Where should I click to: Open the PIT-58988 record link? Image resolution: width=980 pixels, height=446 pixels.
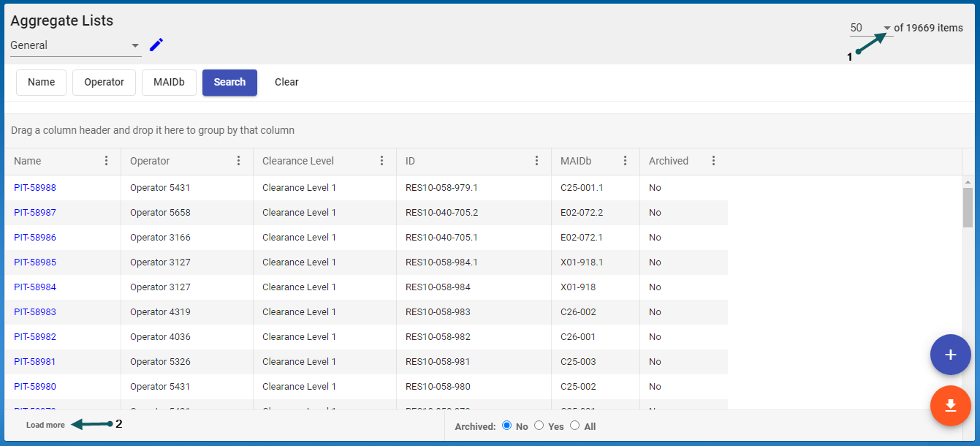click(35, 188)
